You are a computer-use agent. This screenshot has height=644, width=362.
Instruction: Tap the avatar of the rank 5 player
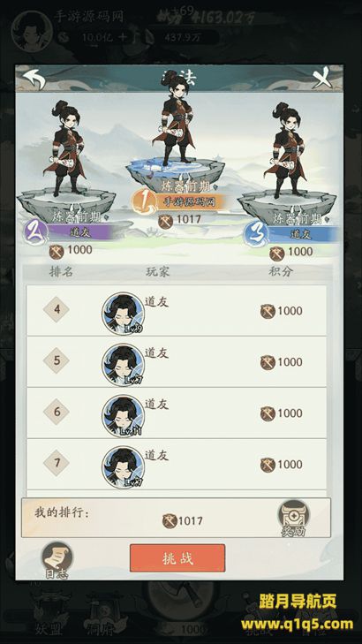coord(123,365)
